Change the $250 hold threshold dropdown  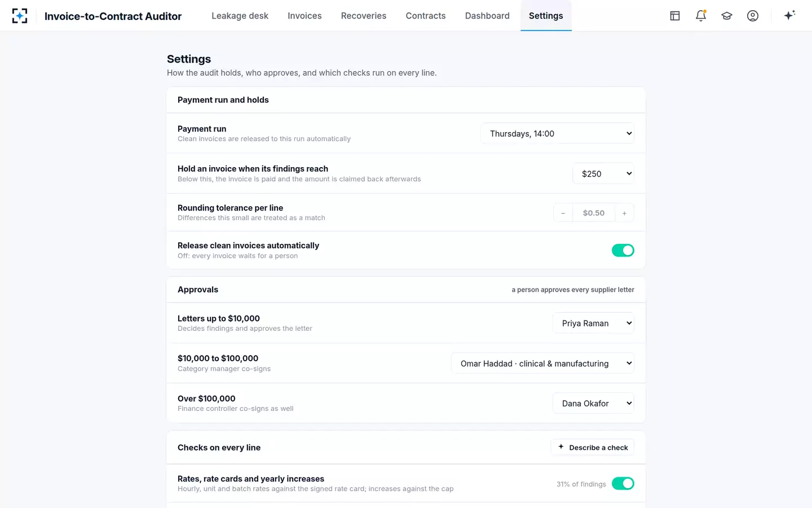pyautogui.click(x=603, y=174)
